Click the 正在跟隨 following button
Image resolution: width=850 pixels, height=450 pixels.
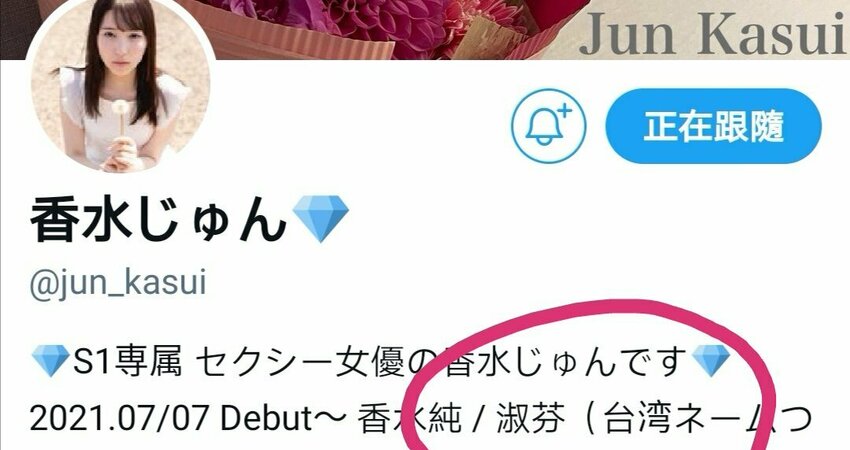pyautogui.click(x=713, y=126)
